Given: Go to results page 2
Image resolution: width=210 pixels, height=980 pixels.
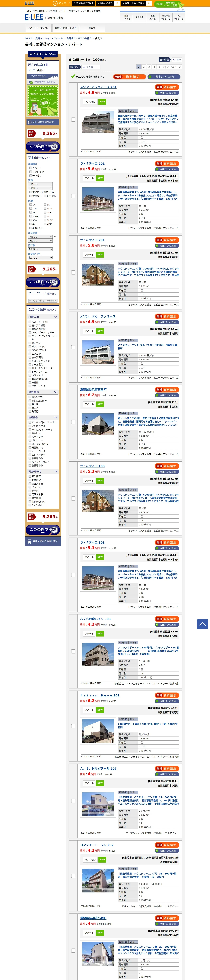Looking at the screenshot, I should (x=144, y=67).
